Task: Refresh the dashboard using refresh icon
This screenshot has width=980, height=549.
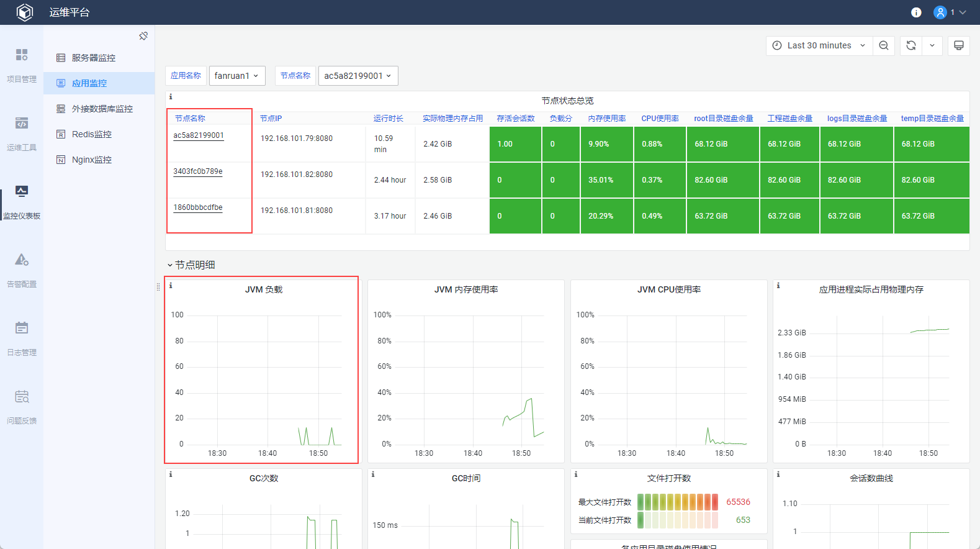Action: click(910, 45)
